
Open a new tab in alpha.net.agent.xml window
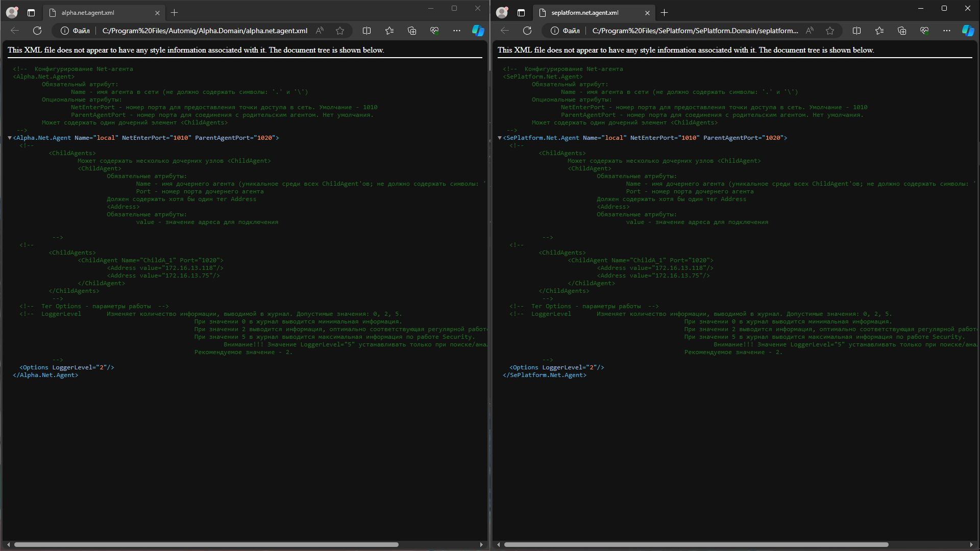click(175, 13)
